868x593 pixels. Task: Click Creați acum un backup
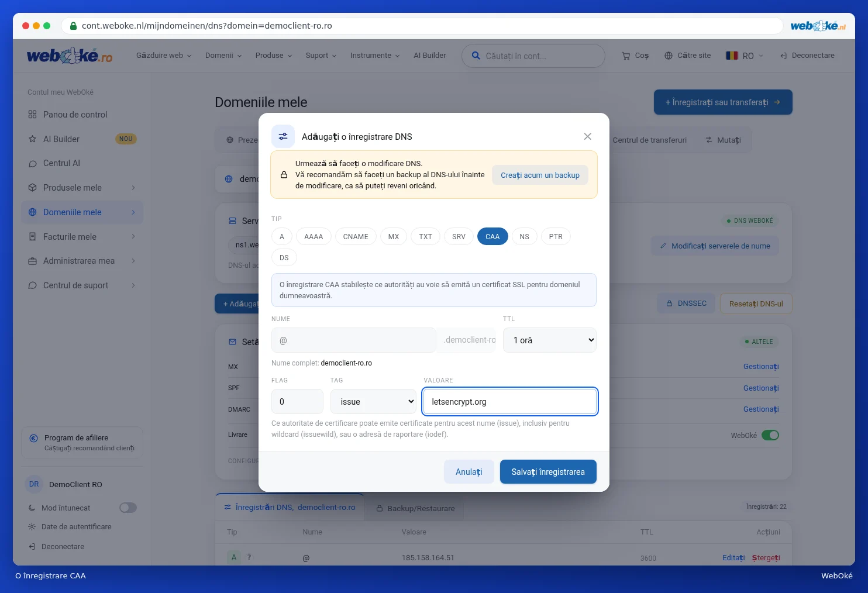click(540, 175)
